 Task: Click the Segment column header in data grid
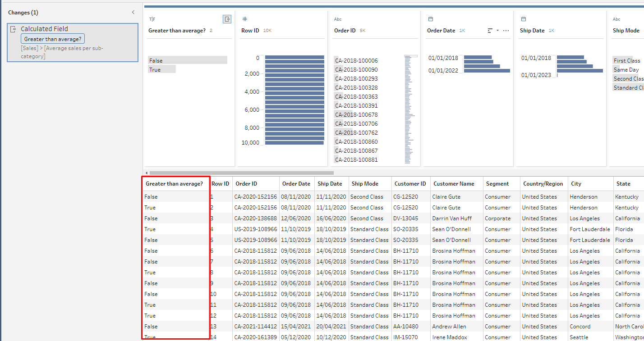[x=497, y=184]
